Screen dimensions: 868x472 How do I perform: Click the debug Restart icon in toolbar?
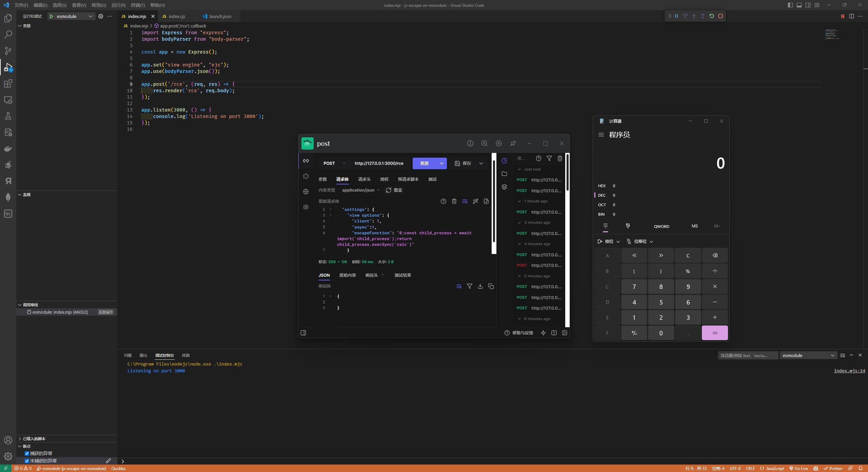712,16
